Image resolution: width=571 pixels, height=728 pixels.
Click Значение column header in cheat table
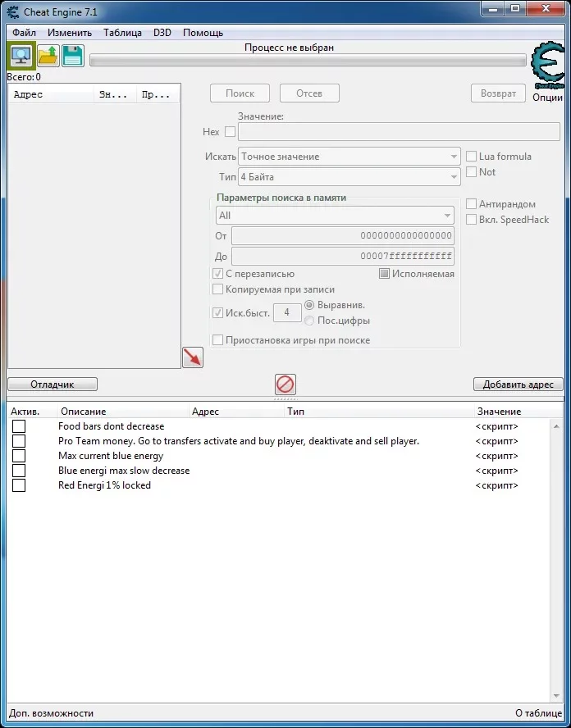click(x=518, y=412)
